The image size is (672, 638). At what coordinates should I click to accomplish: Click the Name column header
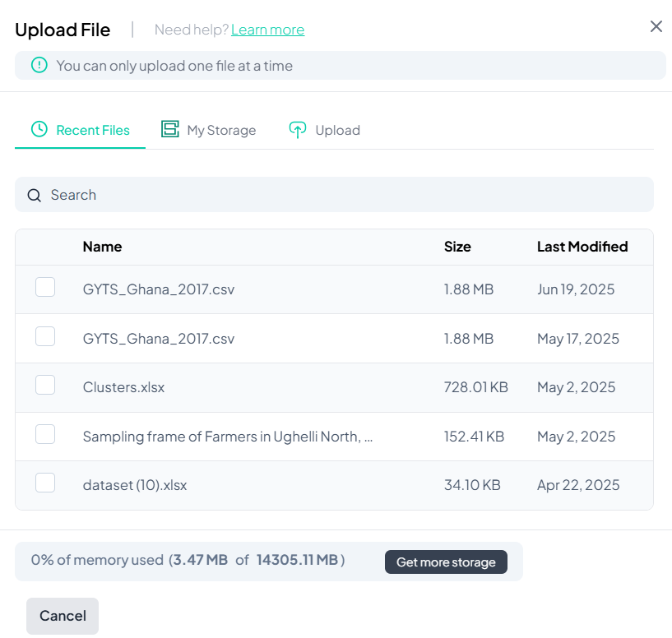[102, 247]
